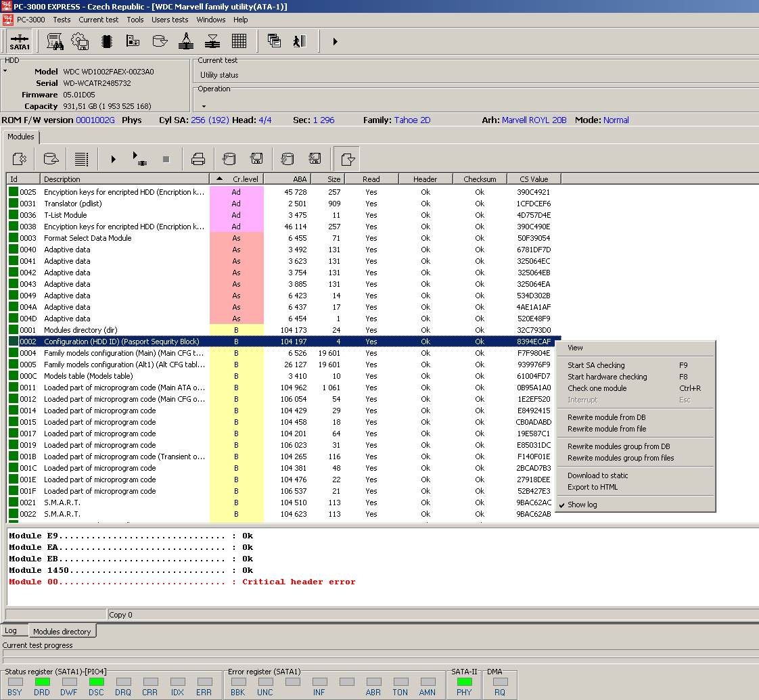Open the Tests menu

point(62,20)
